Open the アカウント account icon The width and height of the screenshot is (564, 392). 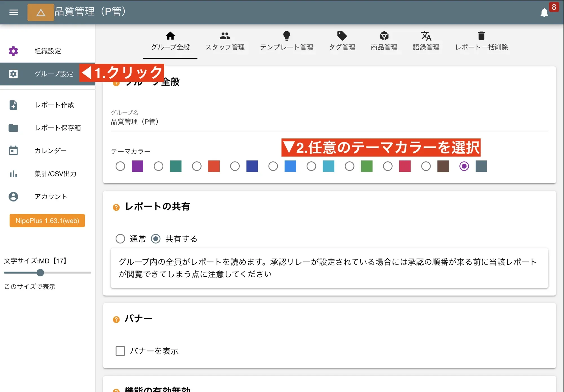pyautogui.click(x=13, y=197)
